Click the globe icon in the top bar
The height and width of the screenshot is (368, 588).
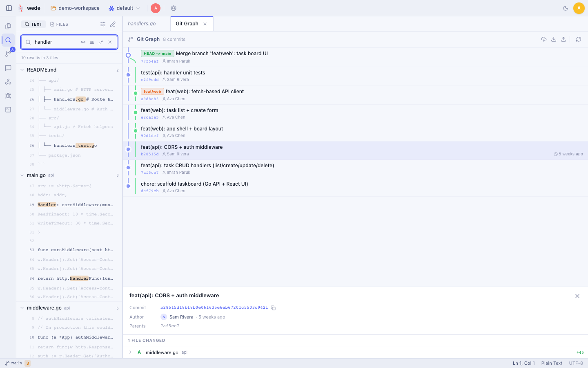click(174, 8)
